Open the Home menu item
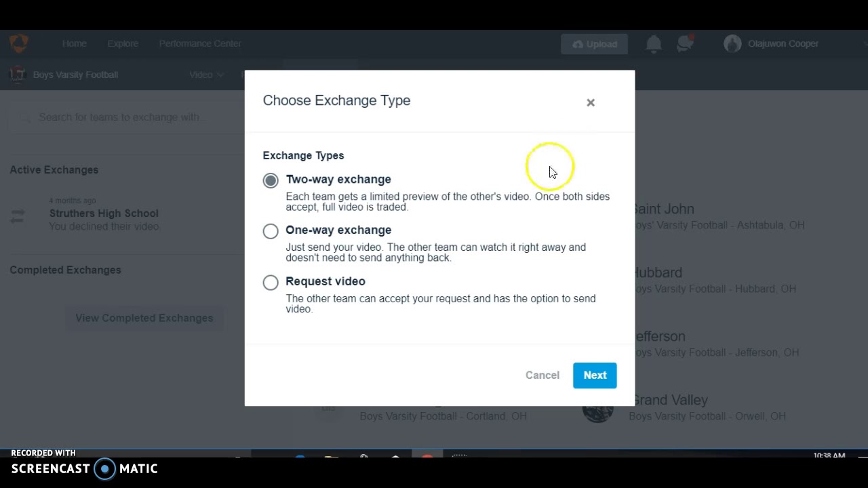Viewport: 868px width, 488px height. pos(75,43)
